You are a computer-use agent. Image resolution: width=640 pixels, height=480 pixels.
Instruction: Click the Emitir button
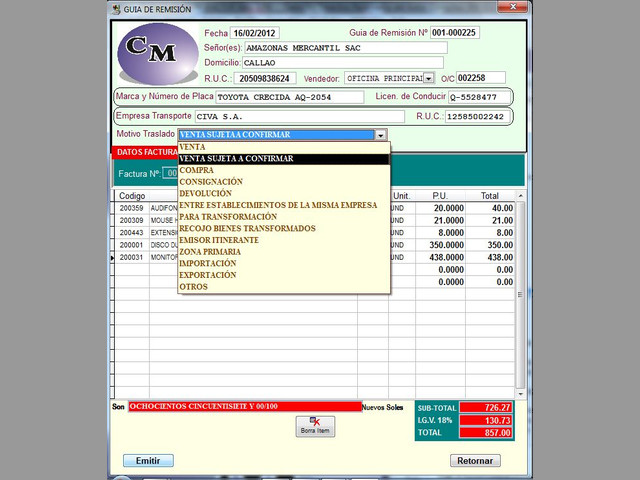click(148, 460)
